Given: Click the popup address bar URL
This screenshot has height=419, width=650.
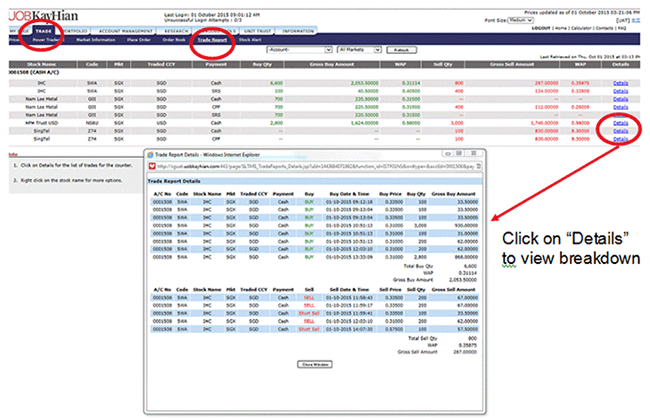Looking at the screenshot, I should pos(315,166).
